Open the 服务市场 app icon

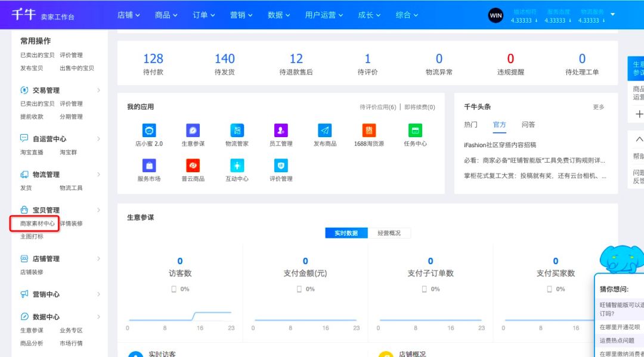point(149,166)
